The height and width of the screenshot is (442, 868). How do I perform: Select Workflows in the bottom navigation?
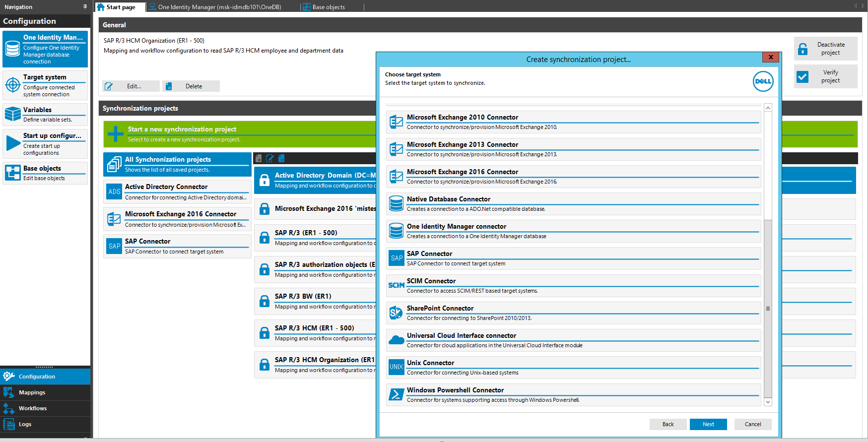click(45, 408)
